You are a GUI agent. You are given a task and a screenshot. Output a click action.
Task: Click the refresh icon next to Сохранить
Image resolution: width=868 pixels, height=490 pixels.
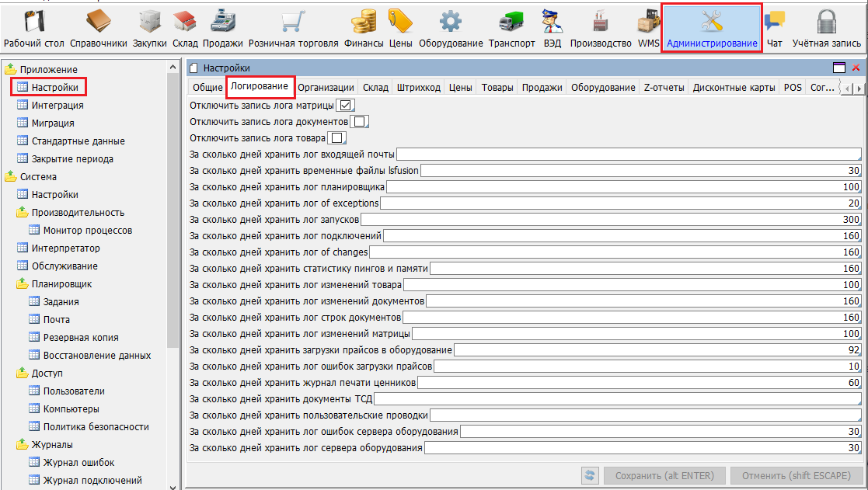[x=590, y=475]
